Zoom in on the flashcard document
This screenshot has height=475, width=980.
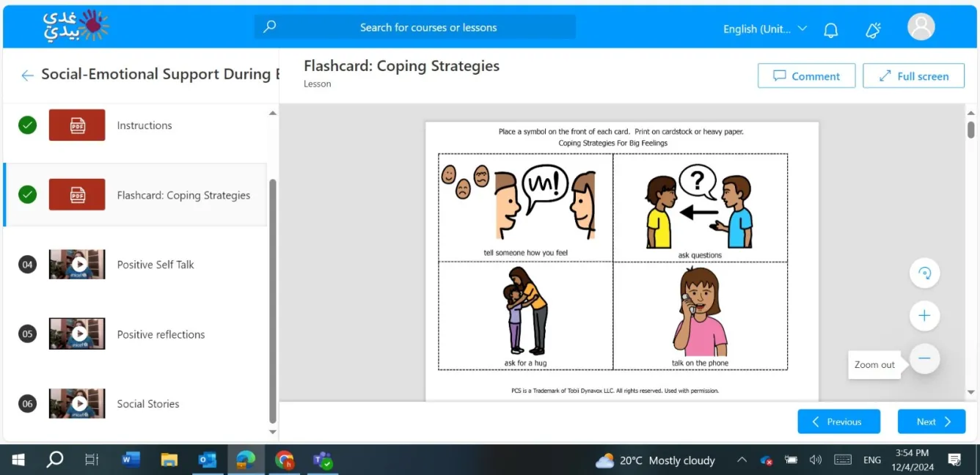coord(924,316)
